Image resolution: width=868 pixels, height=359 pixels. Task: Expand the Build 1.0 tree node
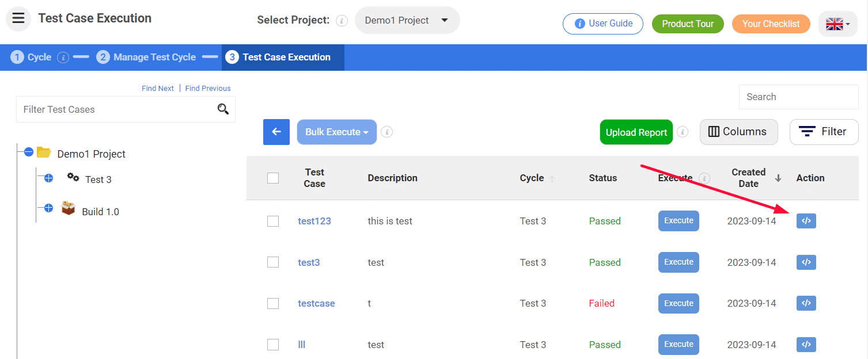(48, 208)
